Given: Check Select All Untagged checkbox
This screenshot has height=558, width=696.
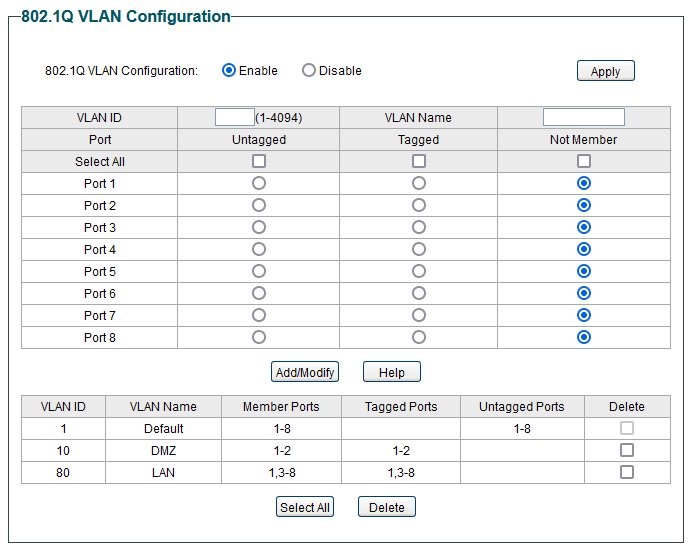Looking at the screenshot, I should 259,161.
